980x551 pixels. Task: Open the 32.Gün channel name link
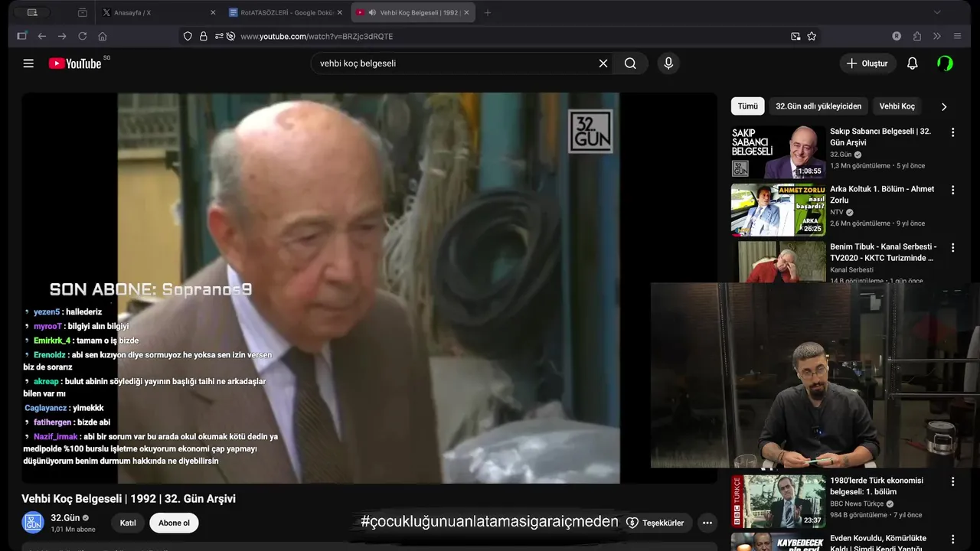pos(65,518)
